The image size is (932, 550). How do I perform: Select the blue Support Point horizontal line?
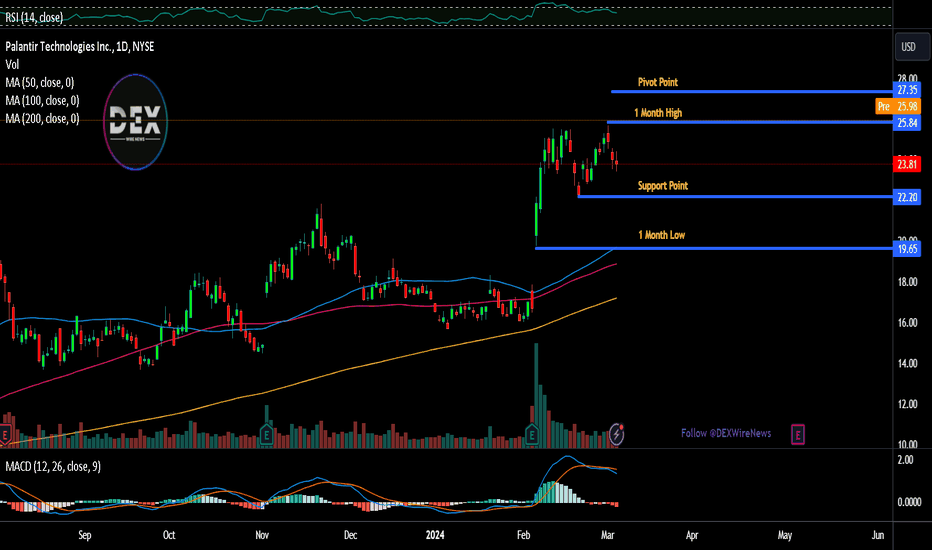click(x=735, y=196)
